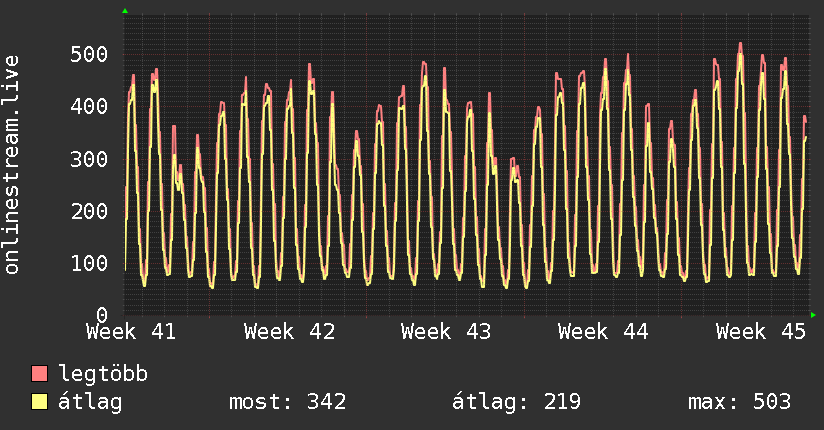Click the green arrow atop the y-axis

point(125,11)
